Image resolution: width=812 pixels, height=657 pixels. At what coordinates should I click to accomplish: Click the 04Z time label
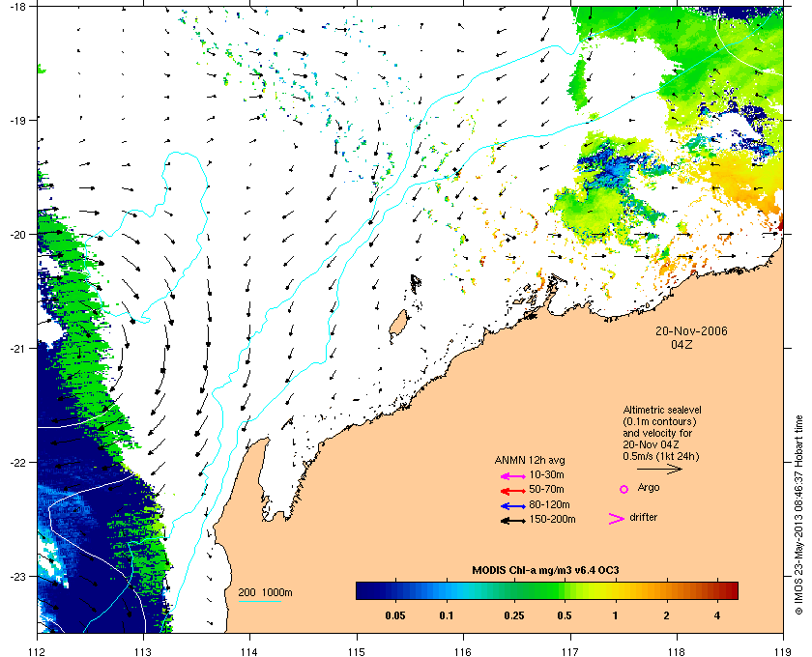(682, 344)
